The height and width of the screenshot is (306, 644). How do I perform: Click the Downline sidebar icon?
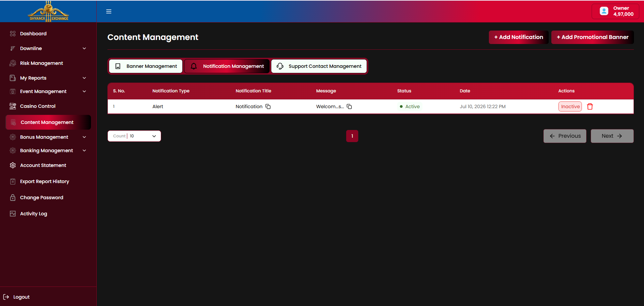(x=13, y=48)
